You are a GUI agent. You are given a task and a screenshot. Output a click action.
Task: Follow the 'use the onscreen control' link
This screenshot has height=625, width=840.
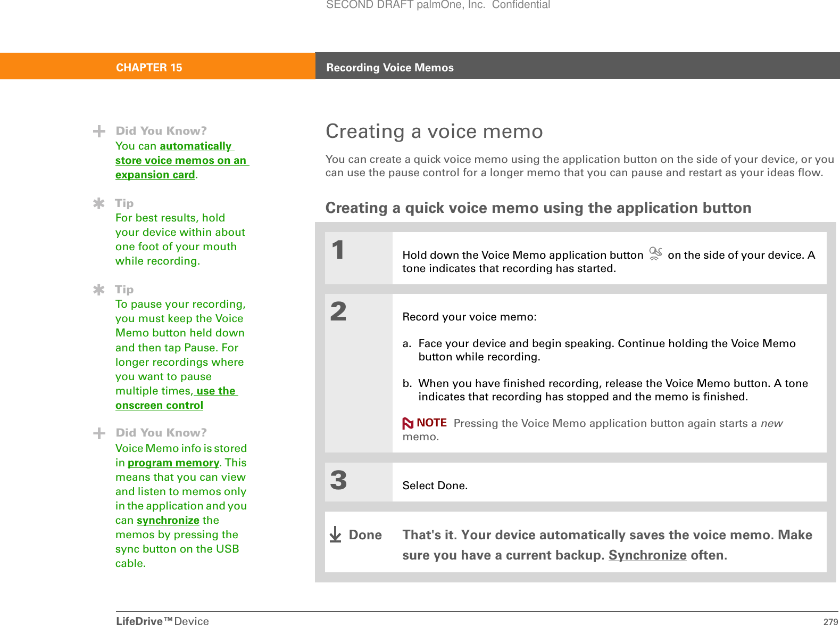[177, 398]
